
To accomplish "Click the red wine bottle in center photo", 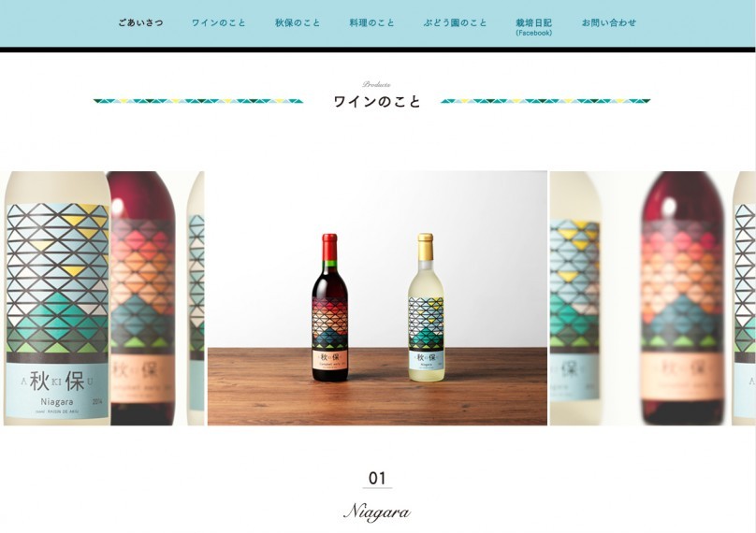I will 329,308.
